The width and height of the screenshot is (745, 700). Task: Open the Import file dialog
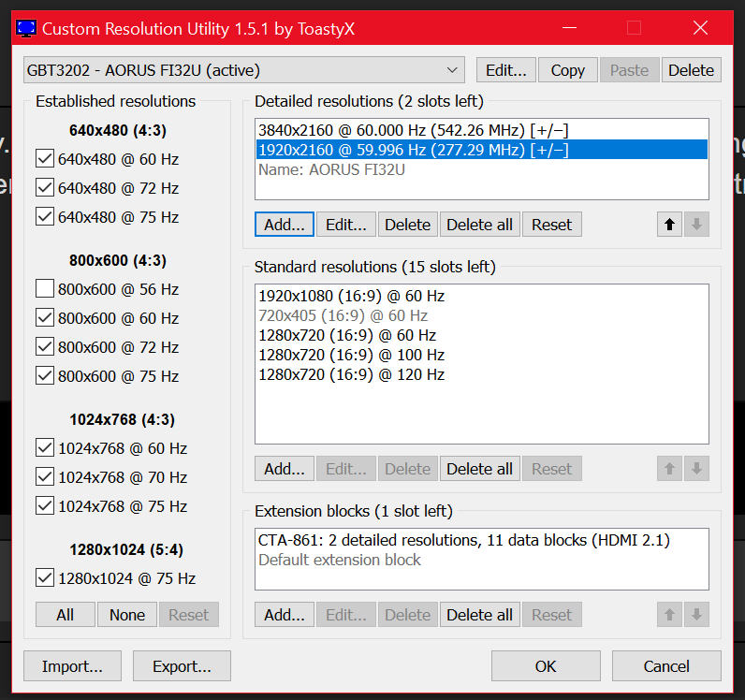pyautogui.click(x=72, y=666)
